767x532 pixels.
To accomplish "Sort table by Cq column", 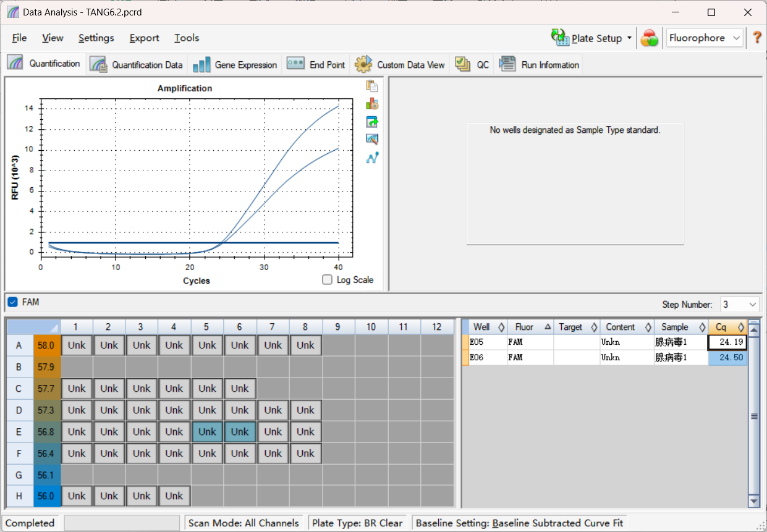I will 727,327.
